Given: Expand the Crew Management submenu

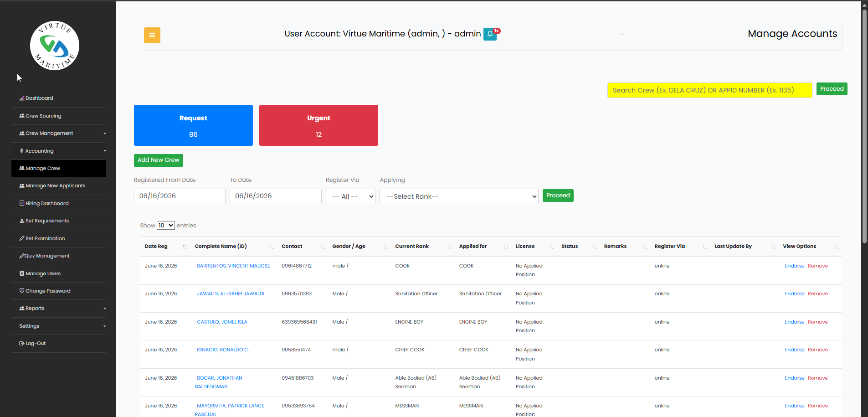Looking at the screenshot, I should tap(59, 134).
